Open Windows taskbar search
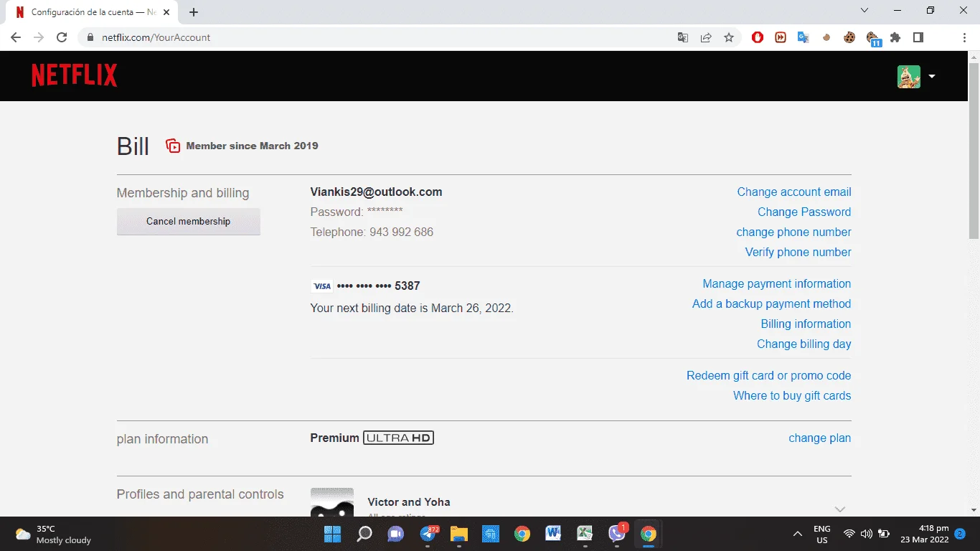Screen dimensions: 980x551 (364, 534)
